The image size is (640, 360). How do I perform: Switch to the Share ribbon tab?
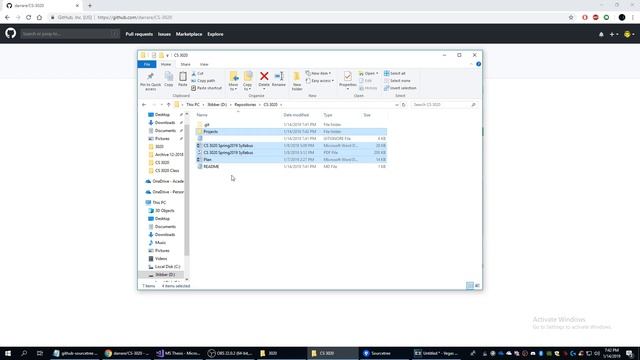pyautogui.click(x=185, y=64)
